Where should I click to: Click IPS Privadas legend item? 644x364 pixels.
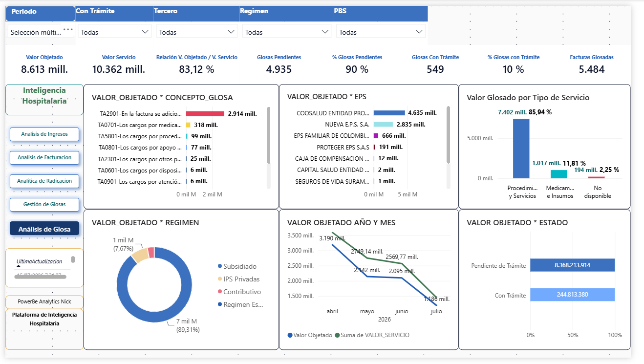coord(238,279)
